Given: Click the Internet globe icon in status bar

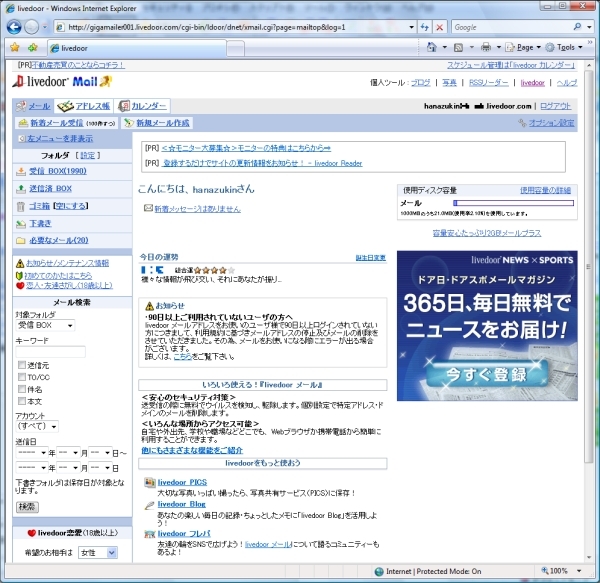Looking at the screenshot, I should (379, 572).
